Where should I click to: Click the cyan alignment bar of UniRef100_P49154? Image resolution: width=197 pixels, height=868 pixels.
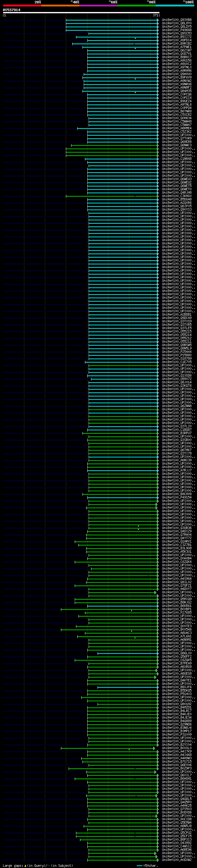(123, 497)
